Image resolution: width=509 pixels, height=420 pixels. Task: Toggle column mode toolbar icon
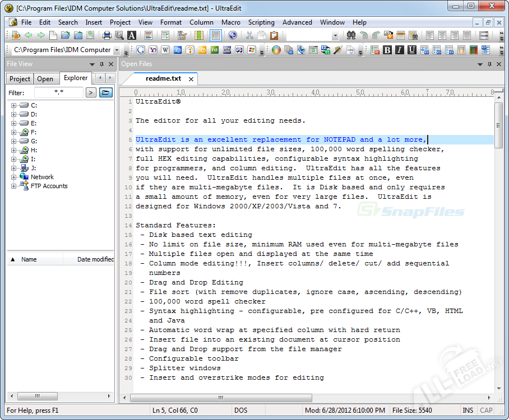(198, 35)
